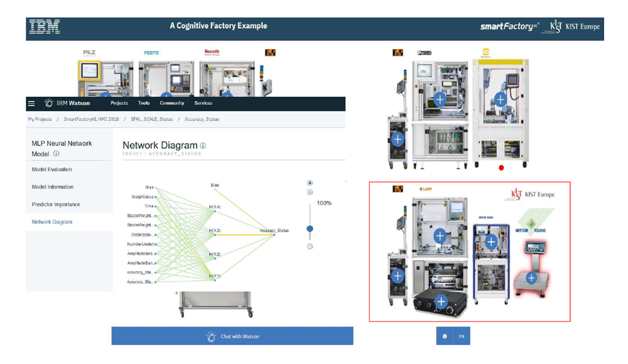This screenshot has width=628, height=364.
Task: Click the AmplitudeMea input node label
Action: (140, 254)
